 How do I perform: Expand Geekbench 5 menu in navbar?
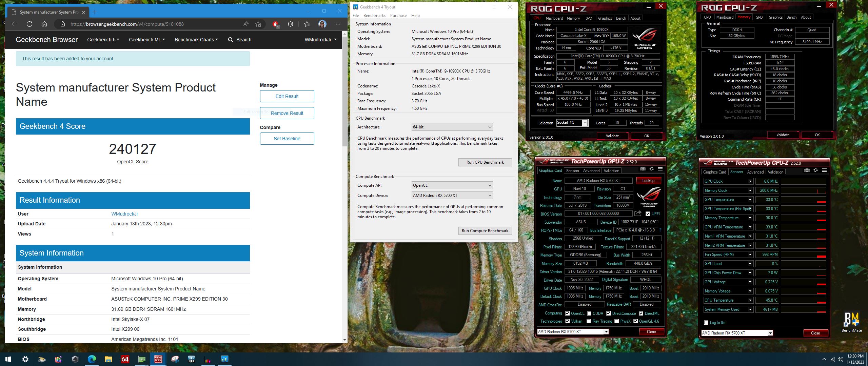coord(103,40)
